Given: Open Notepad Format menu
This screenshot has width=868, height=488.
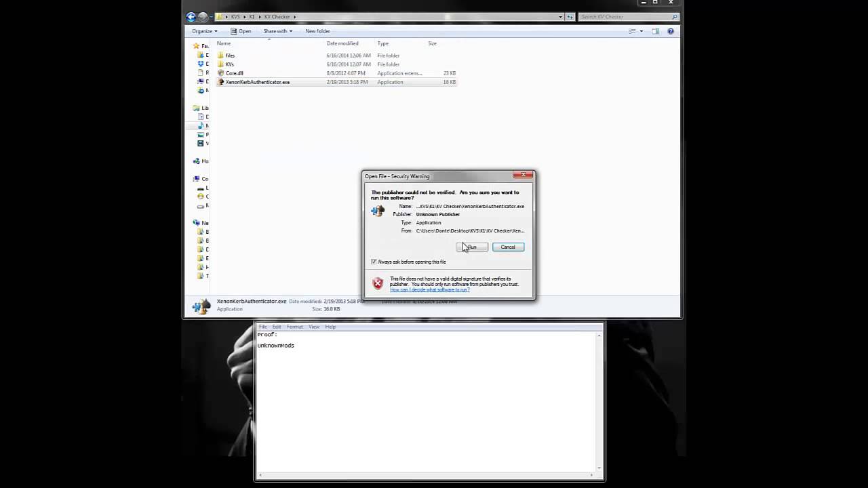Looking at the screenshot, I should tap(295, 327).
